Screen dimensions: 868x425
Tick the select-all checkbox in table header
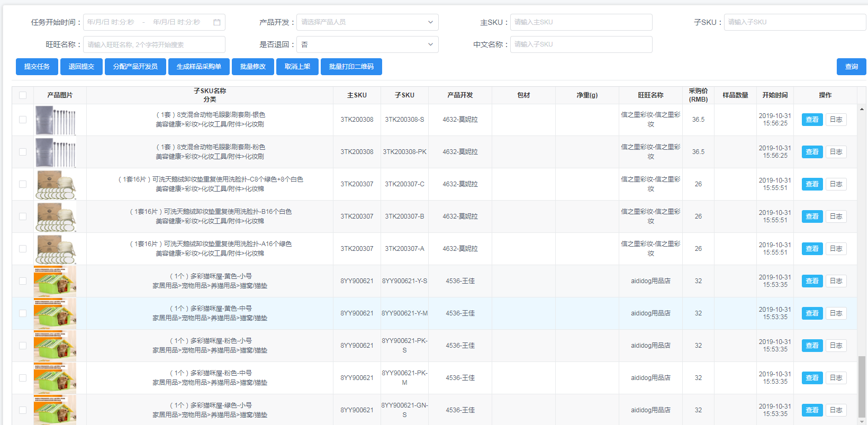tap(23, 95)
